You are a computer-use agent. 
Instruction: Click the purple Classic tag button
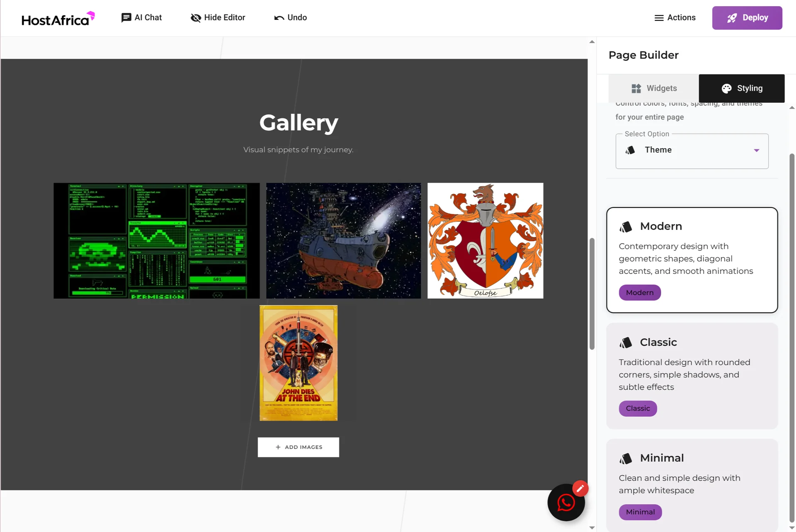click(637, 409)
